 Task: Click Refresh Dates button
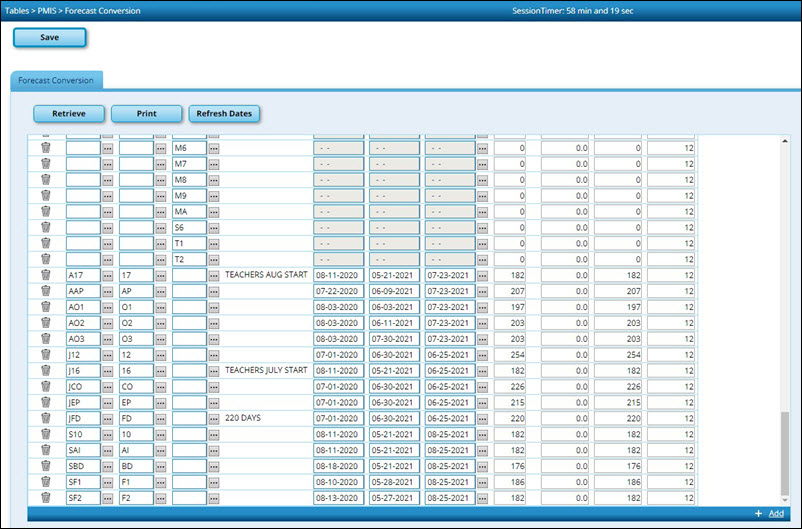point(224,114)
